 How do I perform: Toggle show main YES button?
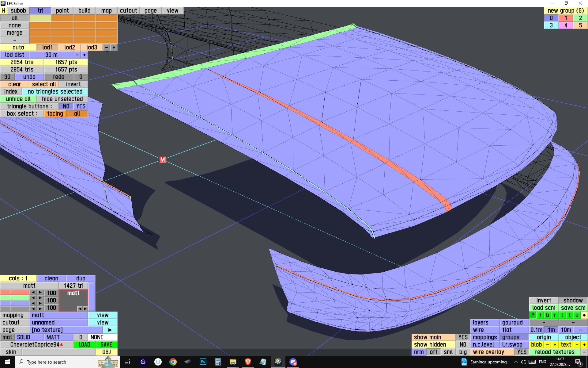463,337
